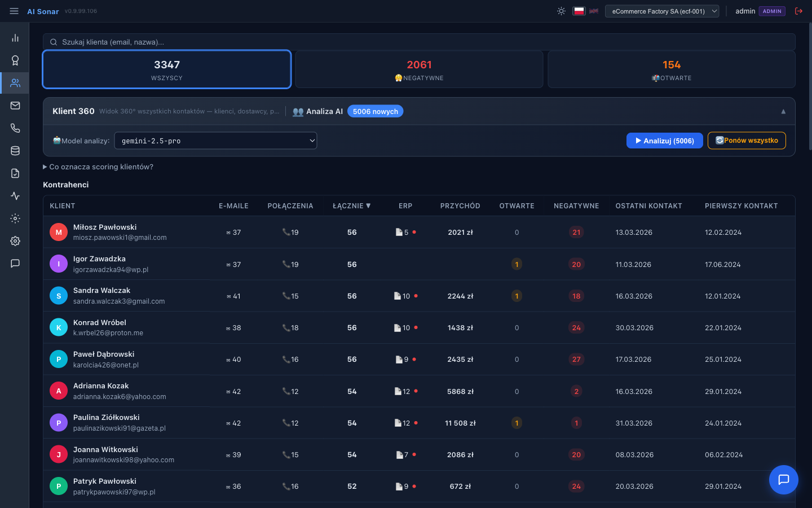
Task: Toggle light/dark theme with sun icon
Action: [561, 11]
